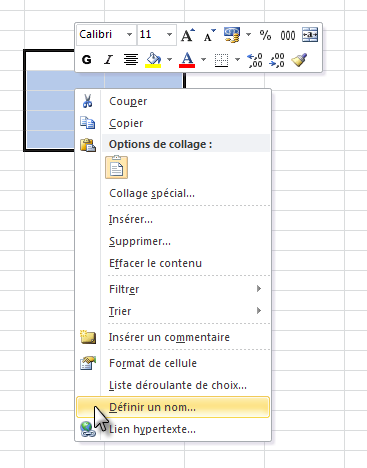
Task: Expand the font color dropdown arrow
Action: [x=204, y=60]
